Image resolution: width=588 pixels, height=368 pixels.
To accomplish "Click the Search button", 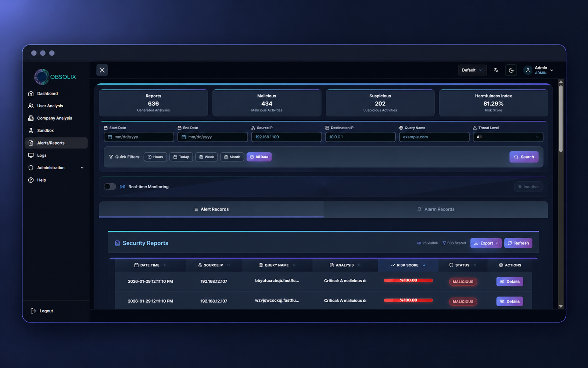I will coord(524,157).
